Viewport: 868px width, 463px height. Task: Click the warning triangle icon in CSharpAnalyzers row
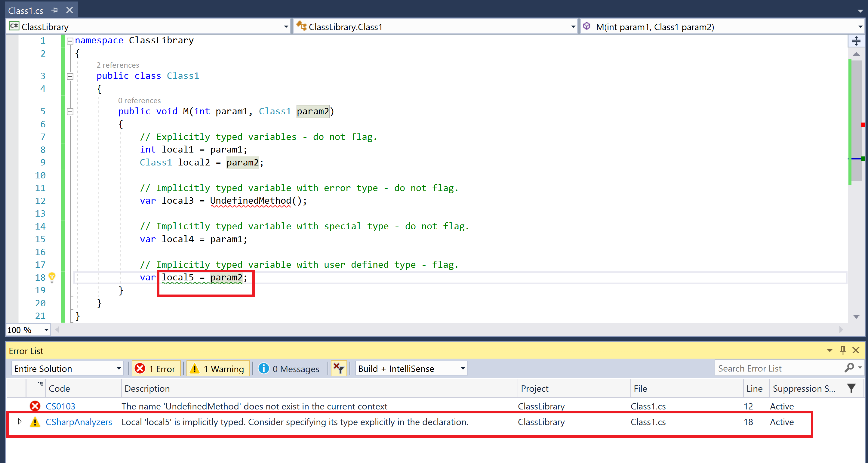[35, 422]
